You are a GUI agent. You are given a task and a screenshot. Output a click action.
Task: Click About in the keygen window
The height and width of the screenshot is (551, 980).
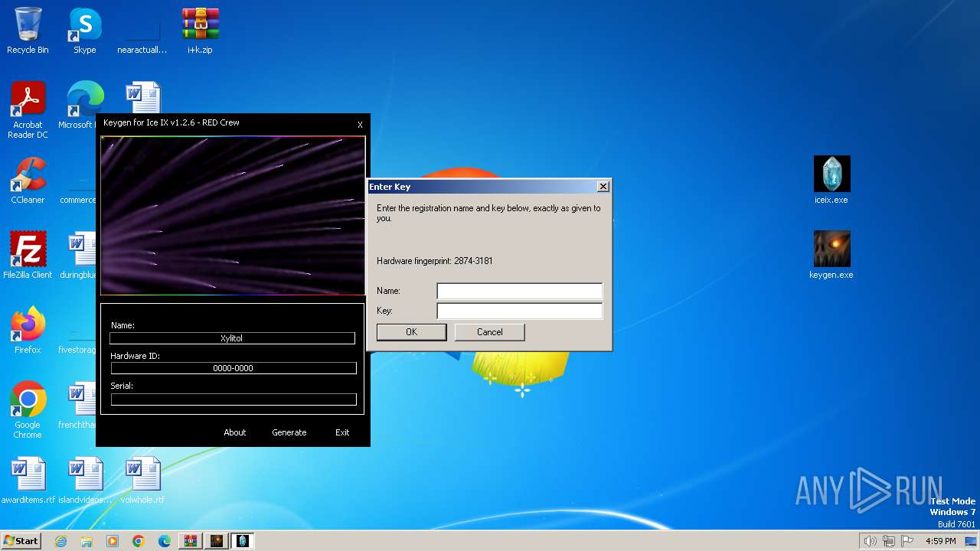tap(235, 432)
